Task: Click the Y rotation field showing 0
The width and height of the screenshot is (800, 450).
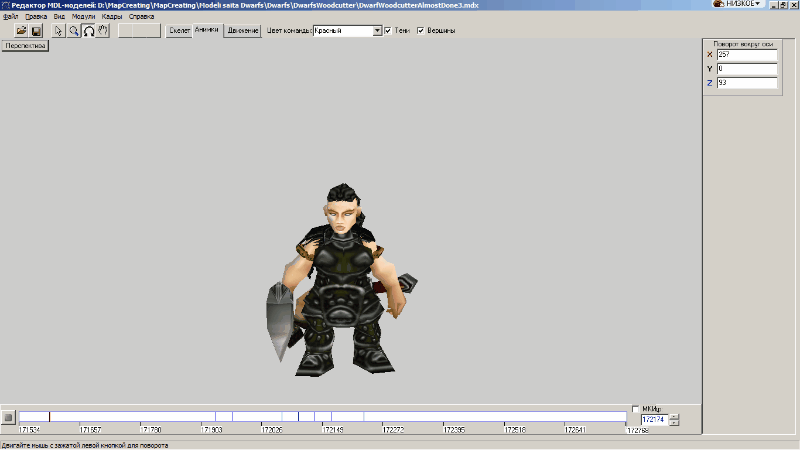Action: [x=747, y=68]
